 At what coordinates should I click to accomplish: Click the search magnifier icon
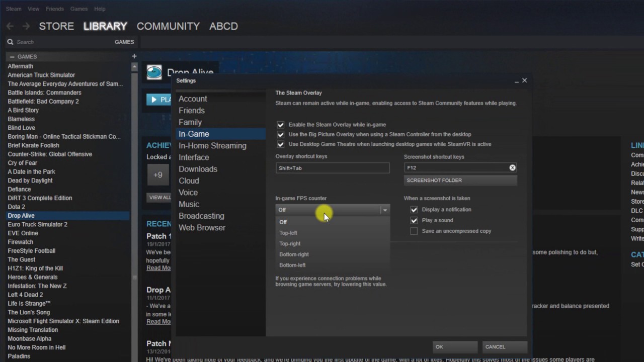(10, 42)
